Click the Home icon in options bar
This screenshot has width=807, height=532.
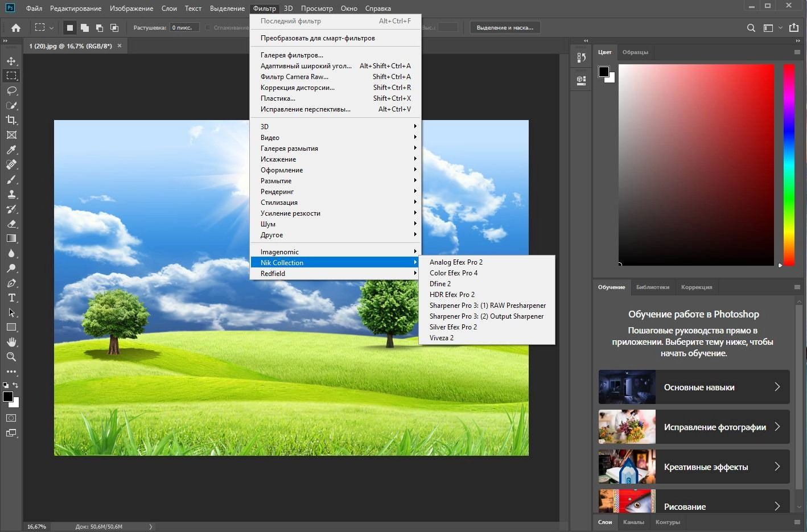(16, 27)
